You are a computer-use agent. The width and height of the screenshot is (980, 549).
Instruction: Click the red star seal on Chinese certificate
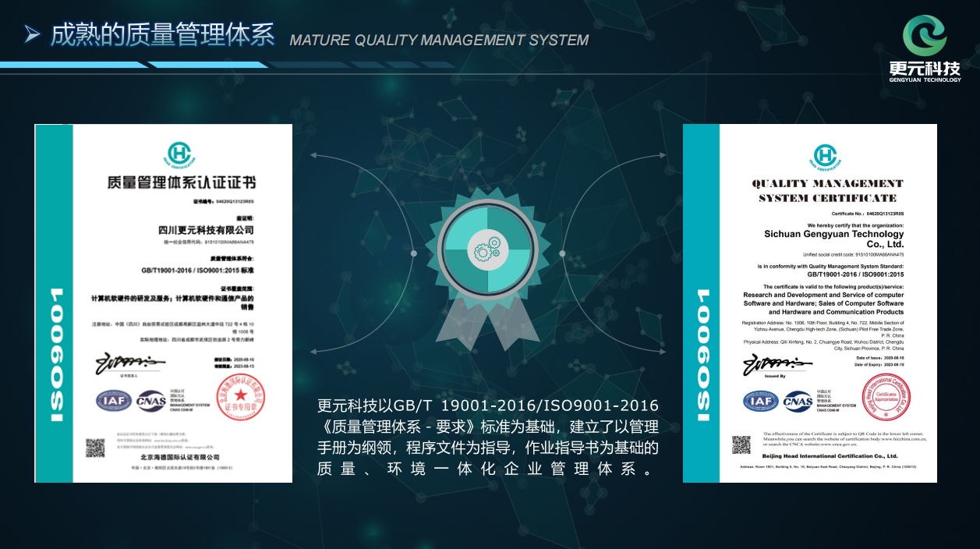[x=241, y=397]
